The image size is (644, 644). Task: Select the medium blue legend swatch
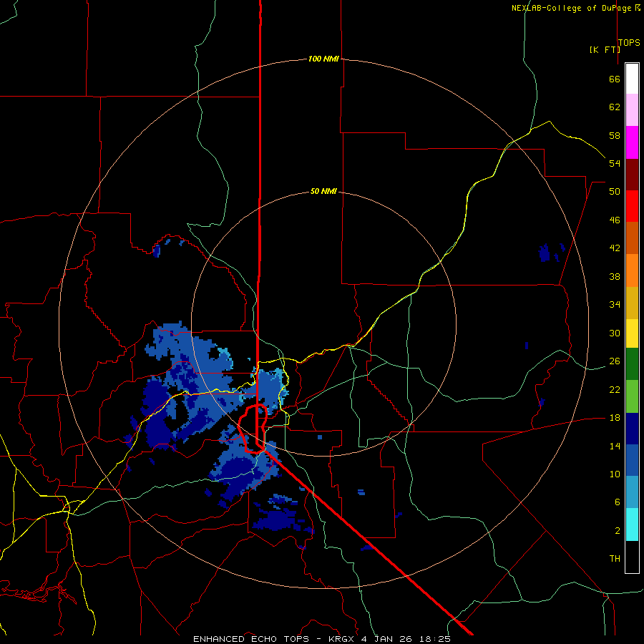(x=632, y=460)
